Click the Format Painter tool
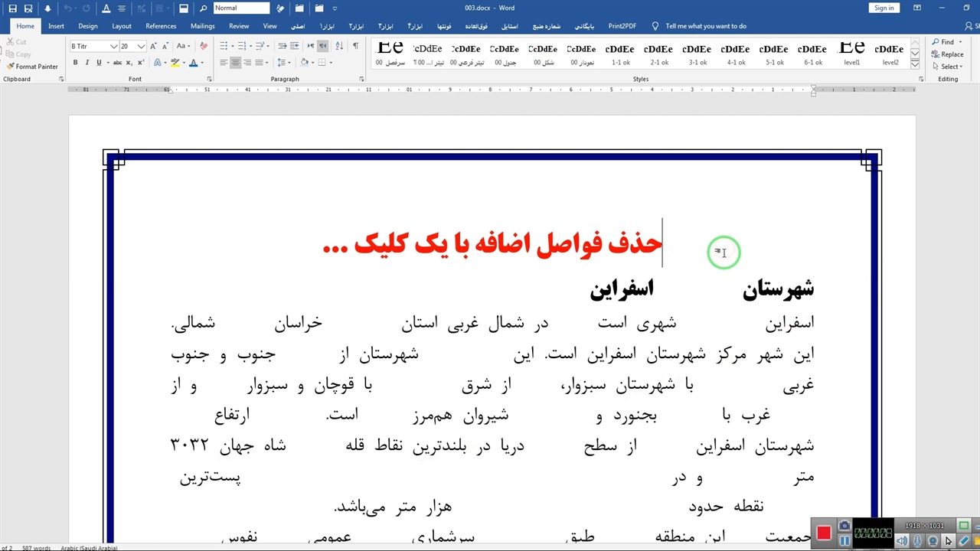980x551 pixels. 32,67
